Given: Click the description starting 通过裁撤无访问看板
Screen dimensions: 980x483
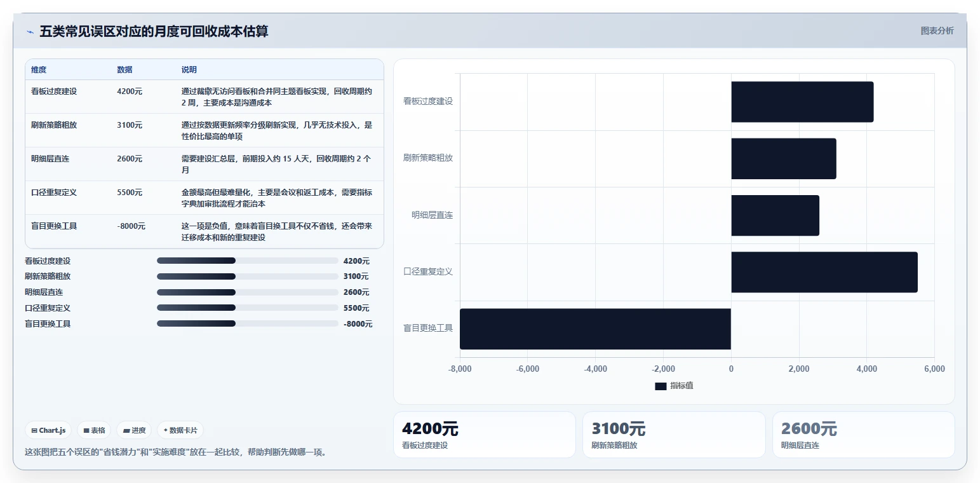Looking at the screenshot, I should coord(277,97).
